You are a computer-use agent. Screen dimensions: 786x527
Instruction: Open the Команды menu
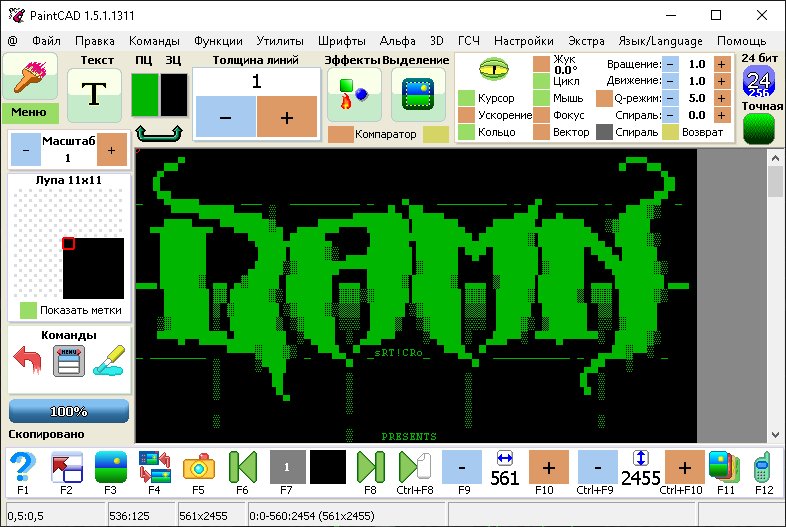(x=154, y=41)
